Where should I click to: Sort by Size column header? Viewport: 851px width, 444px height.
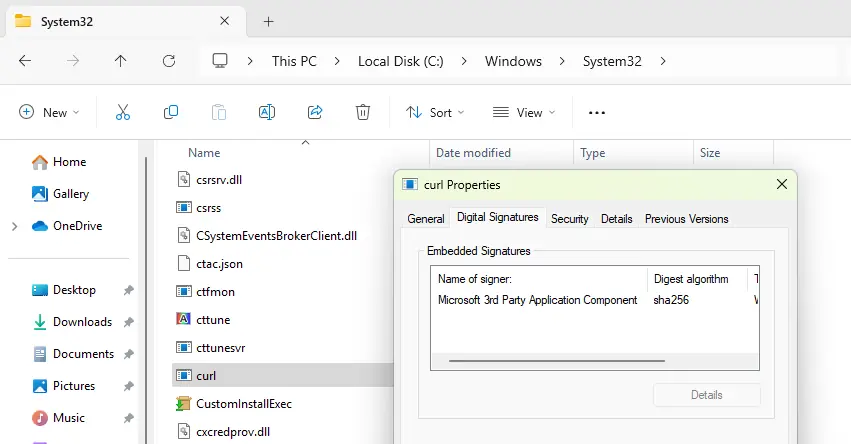[710, 153]
